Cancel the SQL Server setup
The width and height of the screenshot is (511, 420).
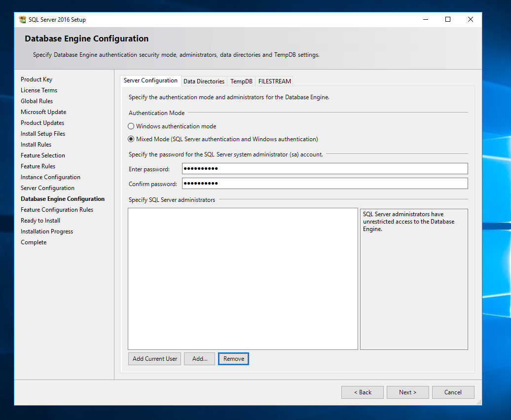coord(453,392)
